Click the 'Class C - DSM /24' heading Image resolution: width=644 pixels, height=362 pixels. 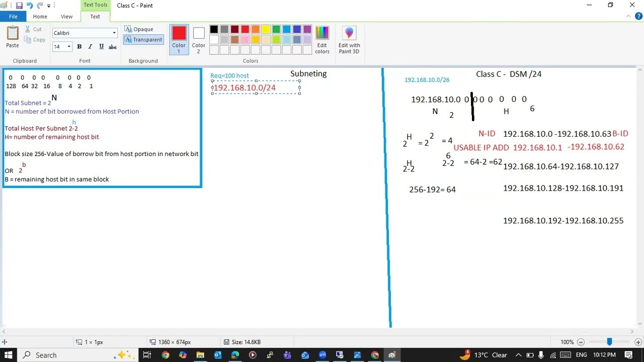pos(509,74)
